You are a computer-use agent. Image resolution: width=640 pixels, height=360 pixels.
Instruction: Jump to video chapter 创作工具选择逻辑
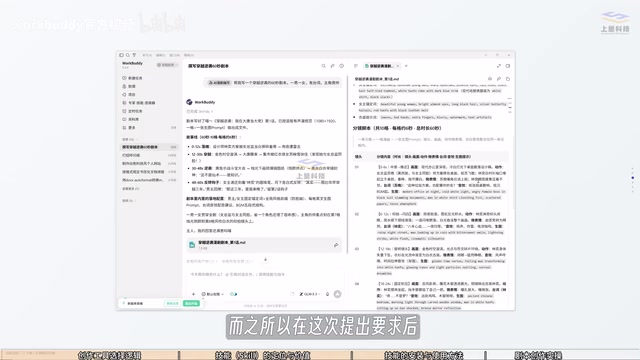click(x=109, y=355)
